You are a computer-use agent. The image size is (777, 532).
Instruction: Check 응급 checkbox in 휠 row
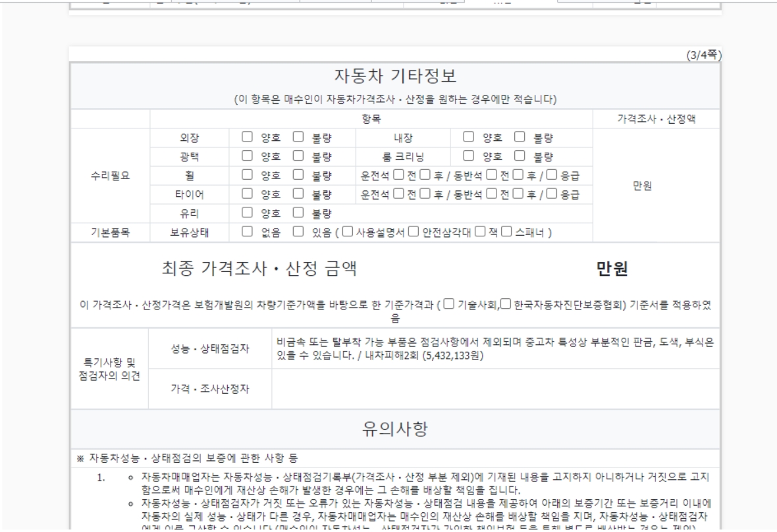pyautogui.click(x=551, y=175)
